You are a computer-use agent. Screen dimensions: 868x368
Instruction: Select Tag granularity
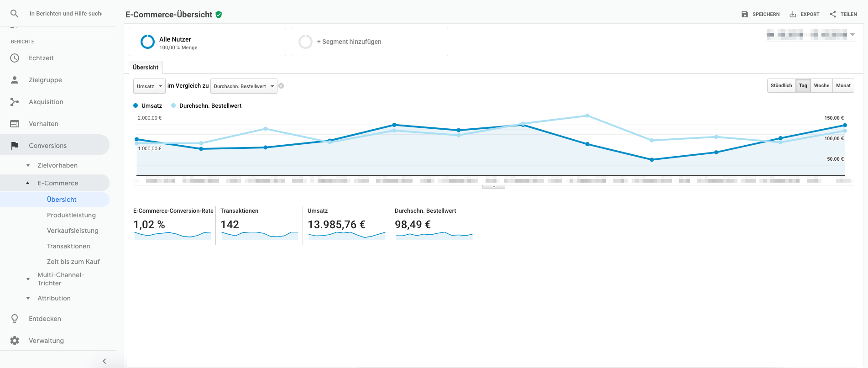pyautogui.click(x=803, y=86)
